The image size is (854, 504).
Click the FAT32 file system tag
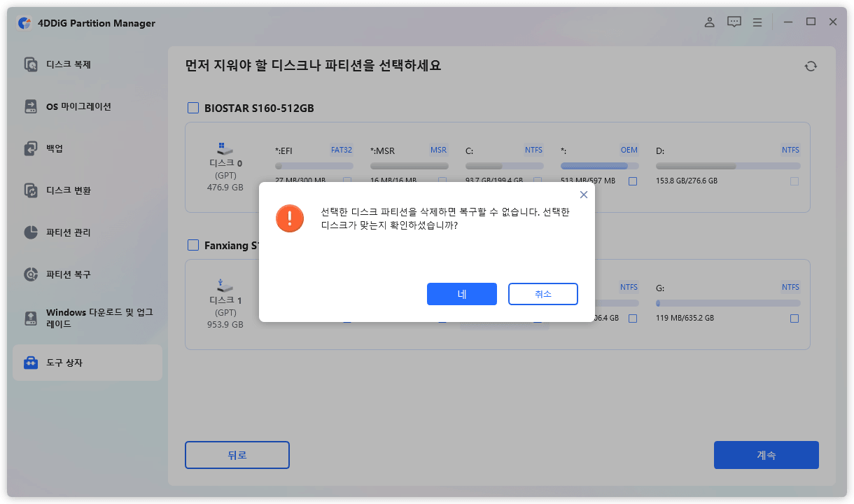[342, 150]
